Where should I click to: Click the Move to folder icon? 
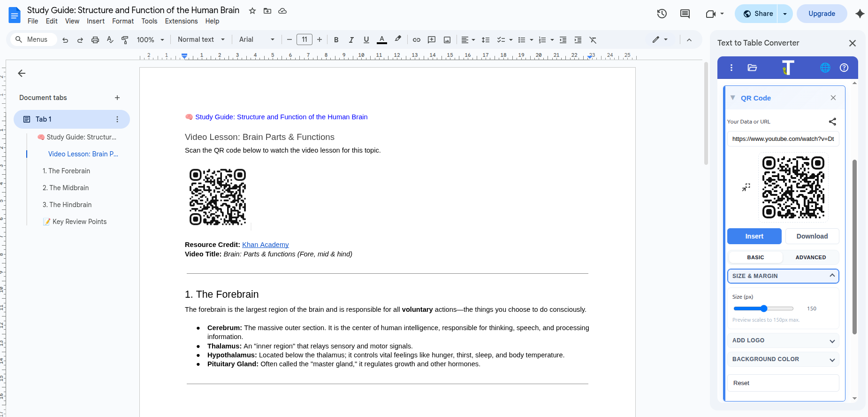(x=267, y=11)
